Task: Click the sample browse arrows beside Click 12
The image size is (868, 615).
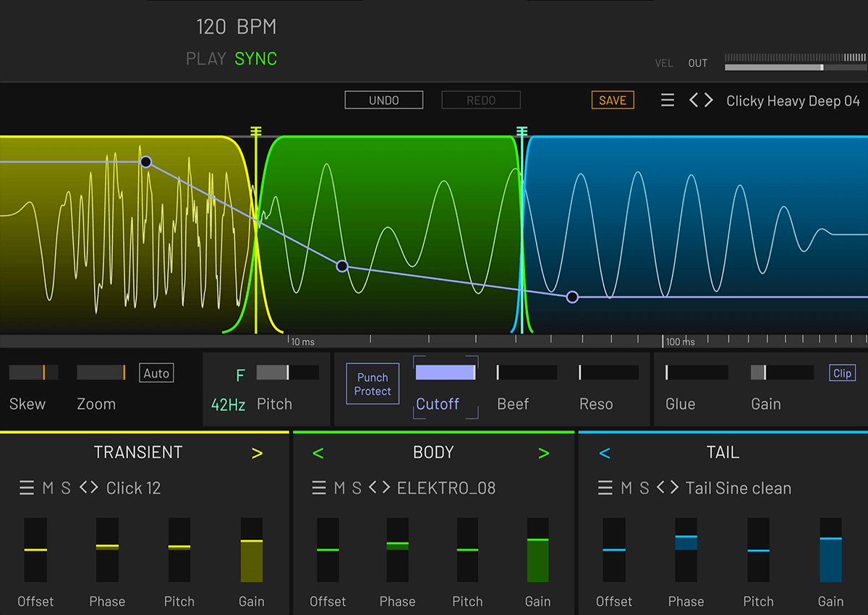Action: pos(89,488)
